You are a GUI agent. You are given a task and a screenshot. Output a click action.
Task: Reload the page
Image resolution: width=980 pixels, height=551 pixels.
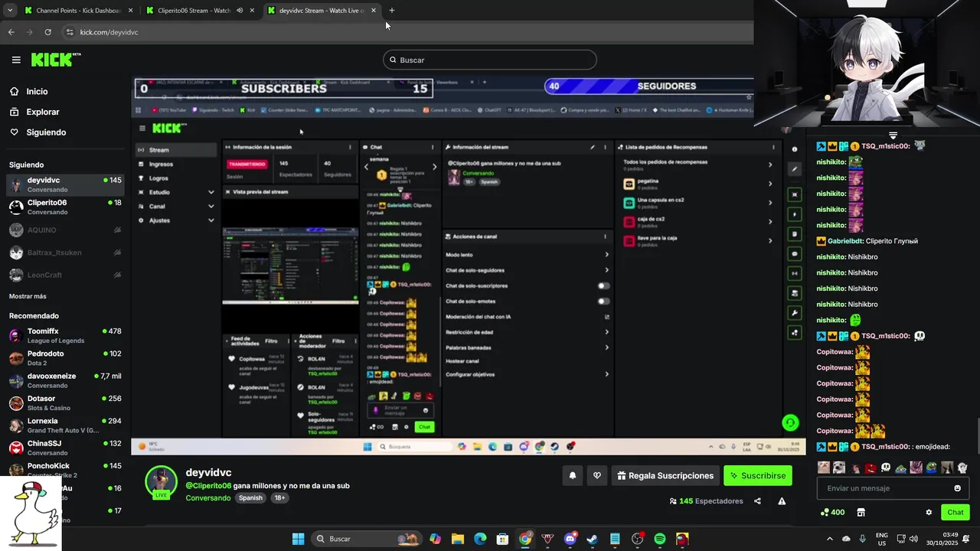[x=47, y=32]
